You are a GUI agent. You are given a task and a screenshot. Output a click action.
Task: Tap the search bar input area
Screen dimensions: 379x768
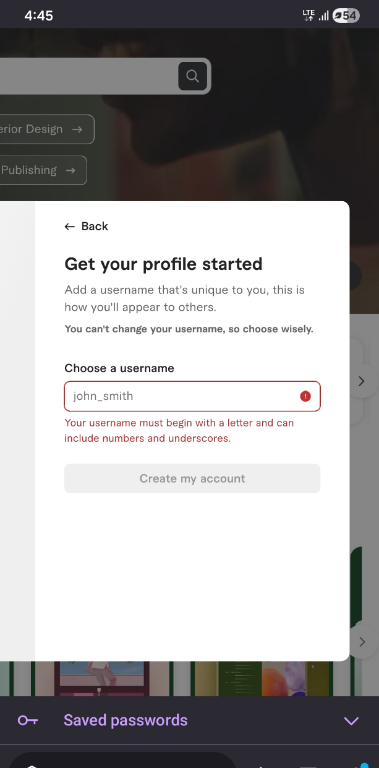[89, 76]
